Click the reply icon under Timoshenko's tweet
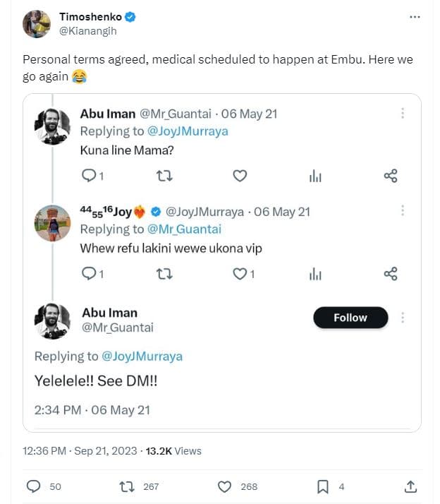Screen dimensions: 440x504 33,486
